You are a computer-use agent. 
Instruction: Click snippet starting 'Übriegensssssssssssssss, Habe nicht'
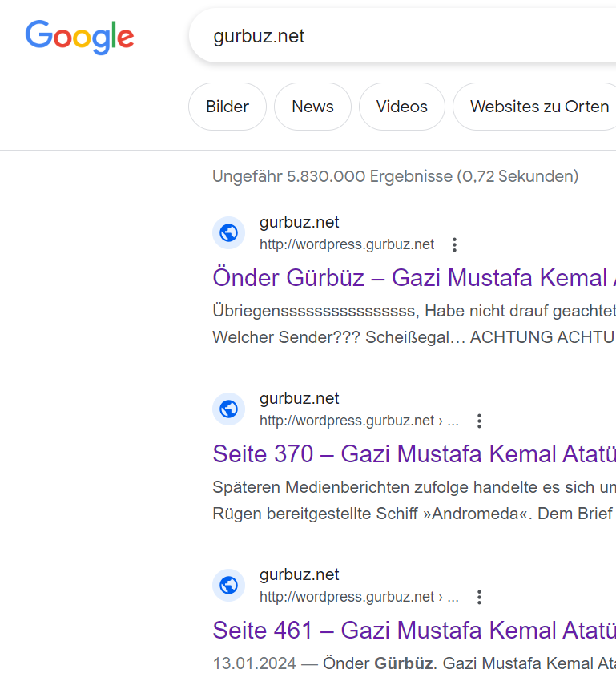(414, 311)
